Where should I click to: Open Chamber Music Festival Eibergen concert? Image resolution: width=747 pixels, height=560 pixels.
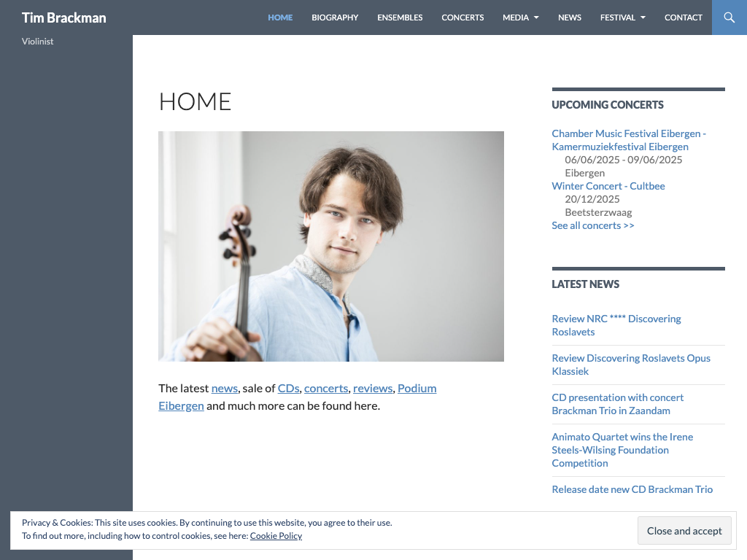pyautogui.click(x=629, y=140)
